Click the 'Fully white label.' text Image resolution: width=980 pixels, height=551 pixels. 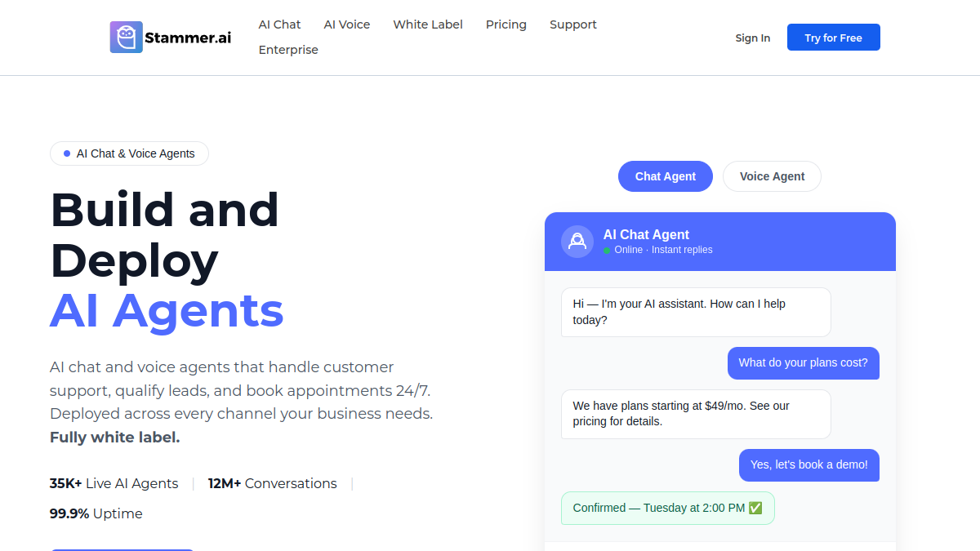(115, 438)
